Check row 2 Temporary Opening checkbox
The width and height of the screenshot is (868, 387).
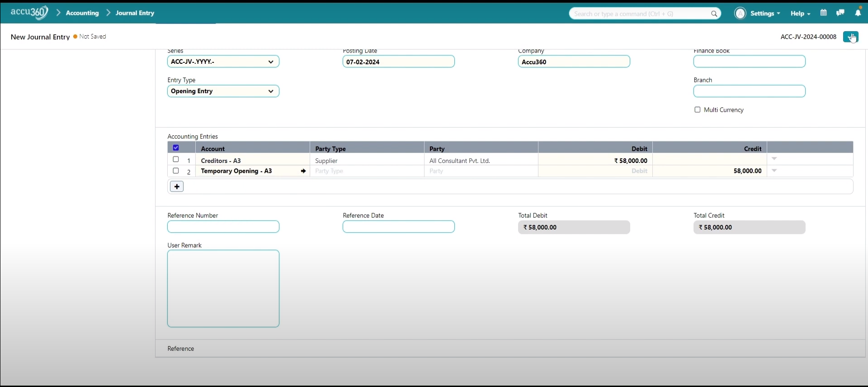(x=176, y=171)
